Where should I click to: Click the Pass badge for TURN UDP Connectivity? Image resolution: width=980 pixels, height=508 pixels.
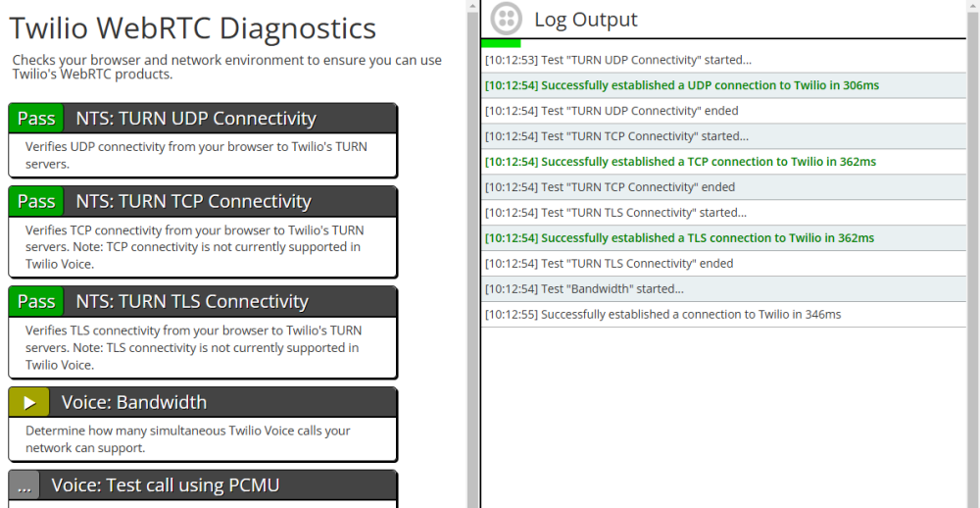tap(36, 119)
